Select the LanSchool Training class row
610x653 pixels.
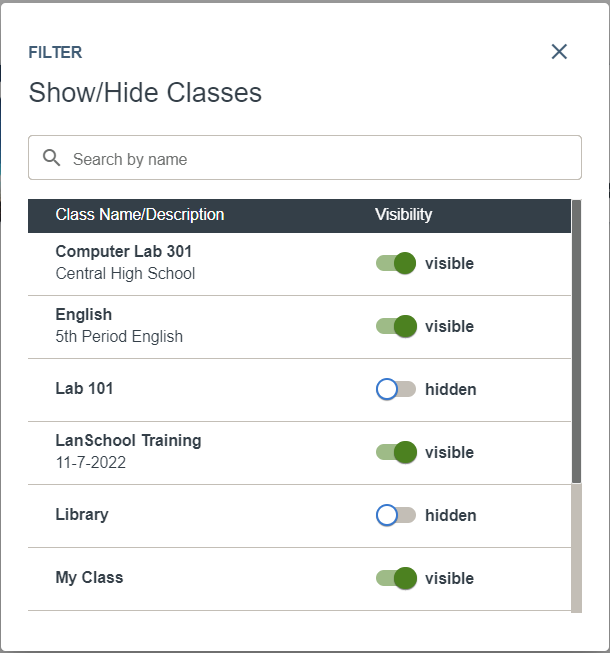click(x=299, y=453)
